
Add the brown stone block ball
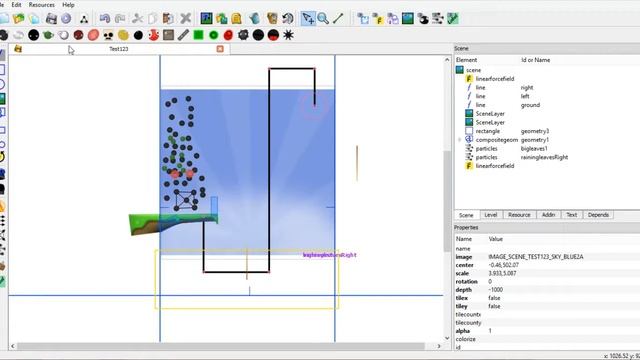click(x=168, y=35)
